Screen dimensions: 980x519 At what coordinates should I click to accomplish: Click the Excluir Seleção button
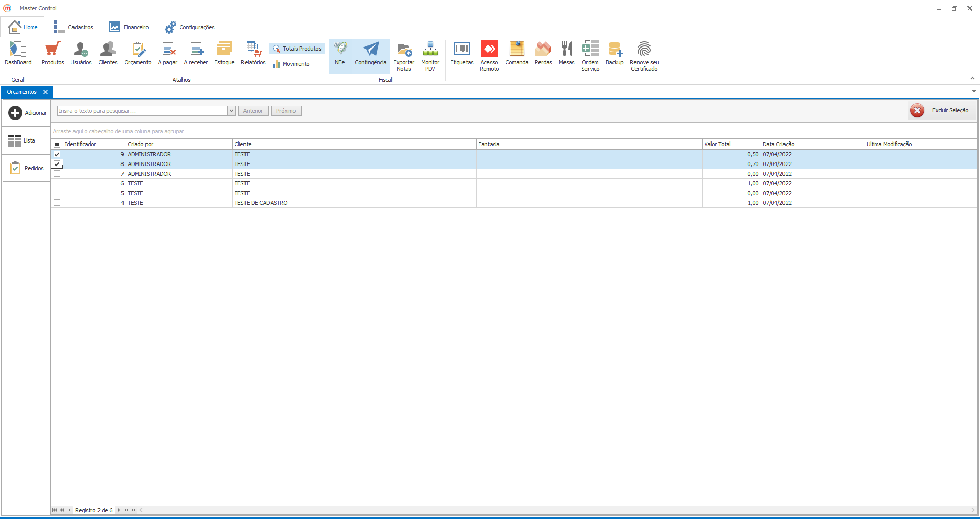click(x=942, y=110)
